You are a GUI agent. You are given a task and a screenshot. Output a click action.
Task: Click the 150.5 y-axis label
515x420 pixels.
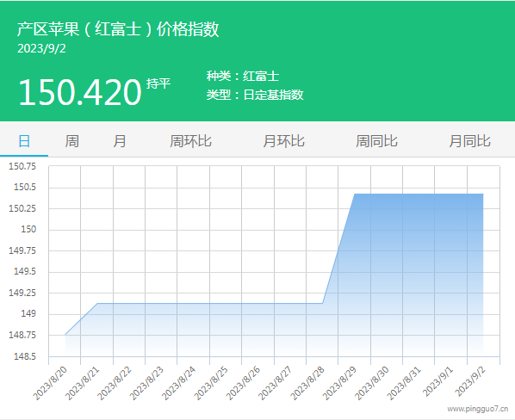pos(25,188)
